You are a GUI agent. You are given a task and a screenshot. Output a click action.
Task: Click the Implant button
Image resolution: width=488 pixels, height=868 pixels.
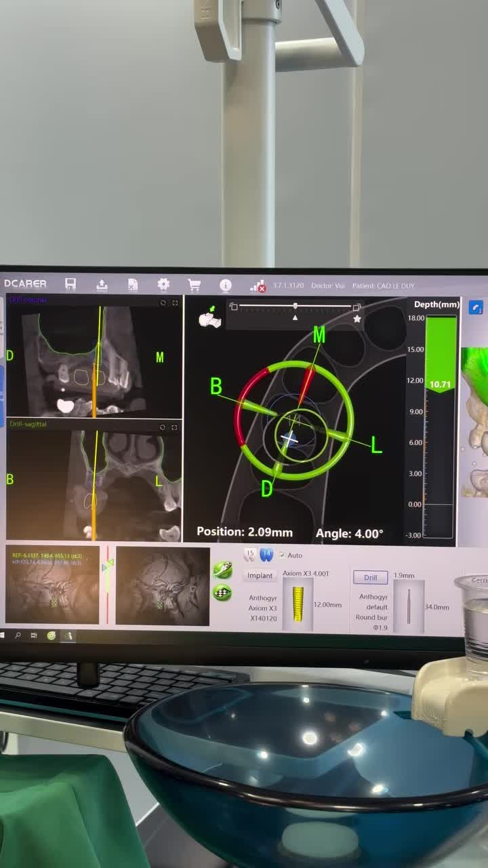pos(260,576)
